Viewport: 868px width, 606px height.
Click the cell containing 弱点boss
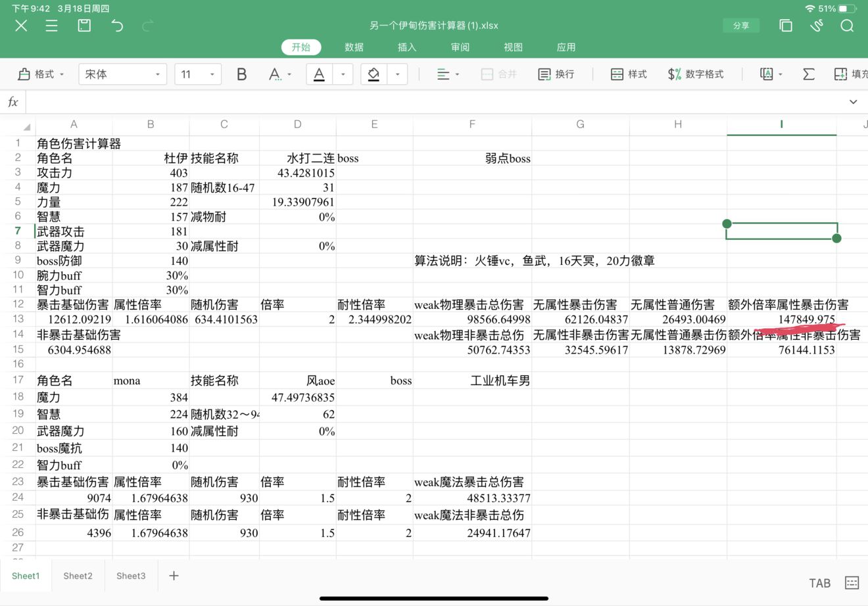tap(472, 158)
